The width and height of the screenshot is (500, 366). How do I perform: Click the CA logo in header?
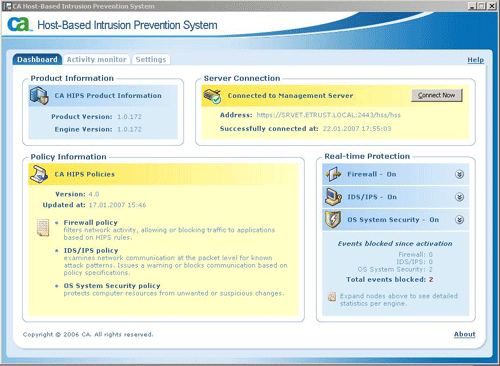[x=19, y=24]
